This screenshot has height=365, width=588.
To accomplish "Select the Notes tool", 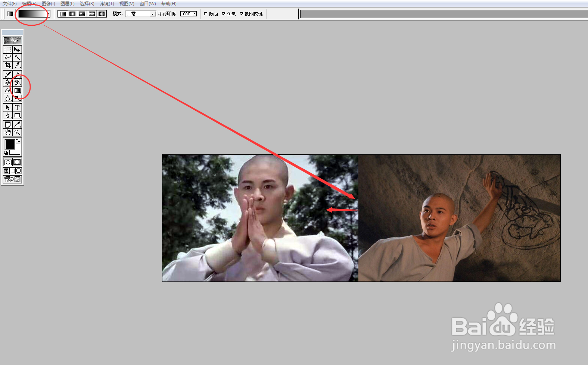I will click(7, 125).
